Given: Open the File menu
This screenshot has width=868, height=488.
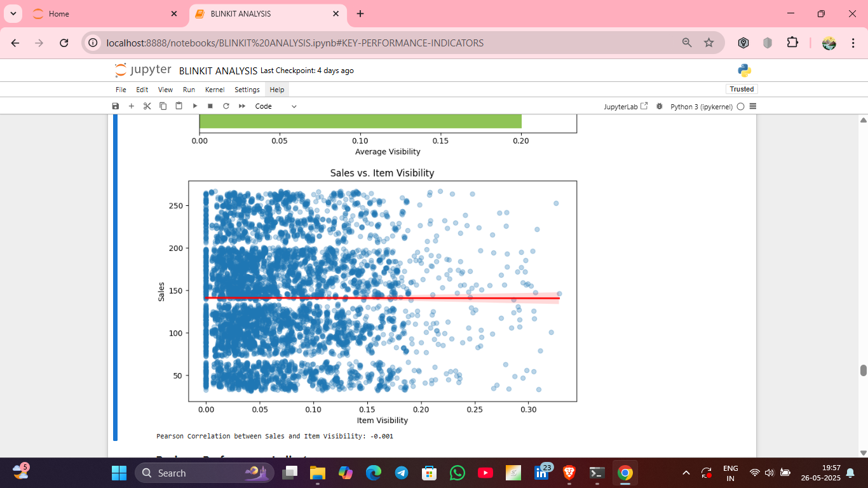Looking at the screenshot, I should point(121,90).
